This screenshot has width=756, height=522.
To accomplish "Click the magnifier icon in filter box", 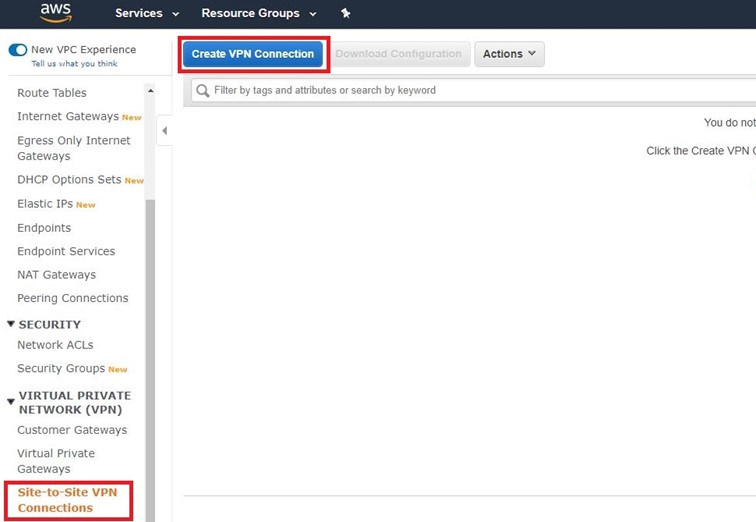I will (203, 90).
